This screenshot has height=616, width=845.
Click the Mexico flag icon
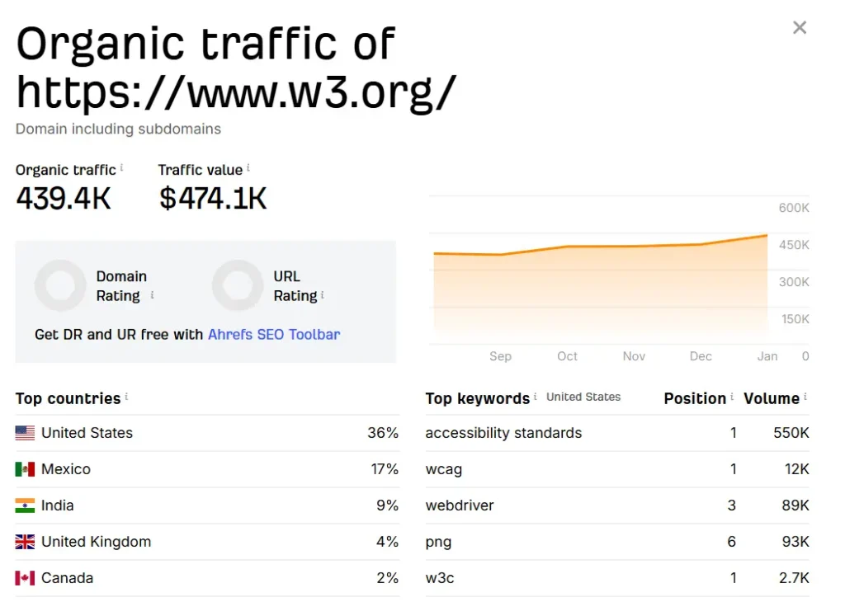tap(25, 469)
